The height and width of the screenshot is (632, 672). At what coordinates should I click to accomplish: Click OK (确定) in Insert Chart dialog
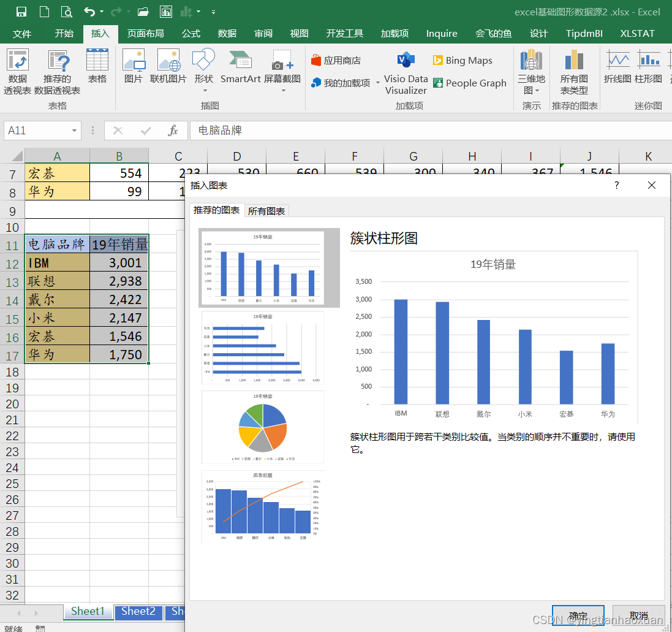(578, 616)
